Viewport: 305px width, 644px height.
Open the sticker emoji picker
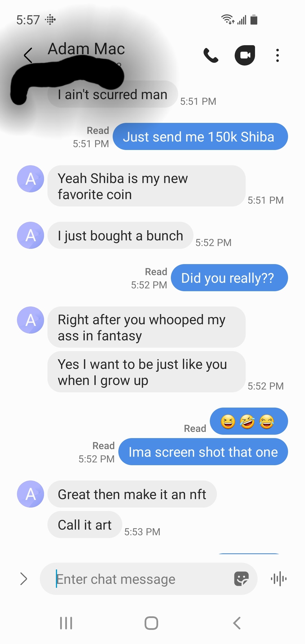pyautogui.click(x=241, y=579)
